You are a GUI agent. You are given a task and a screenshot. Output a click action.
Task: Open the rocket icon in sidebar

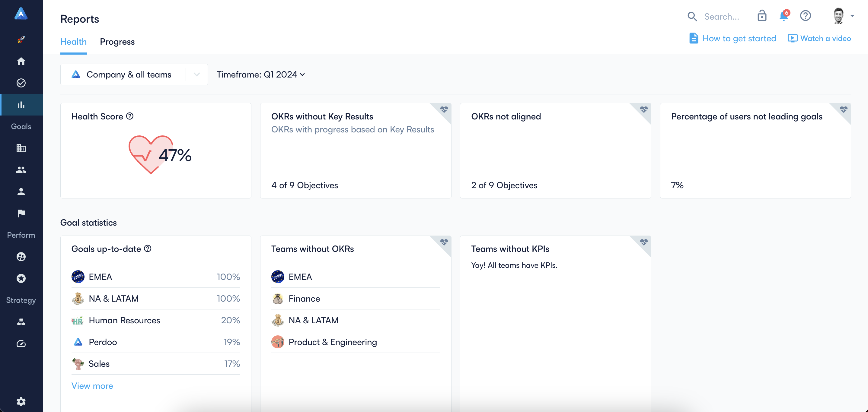[x=21, y=40]
